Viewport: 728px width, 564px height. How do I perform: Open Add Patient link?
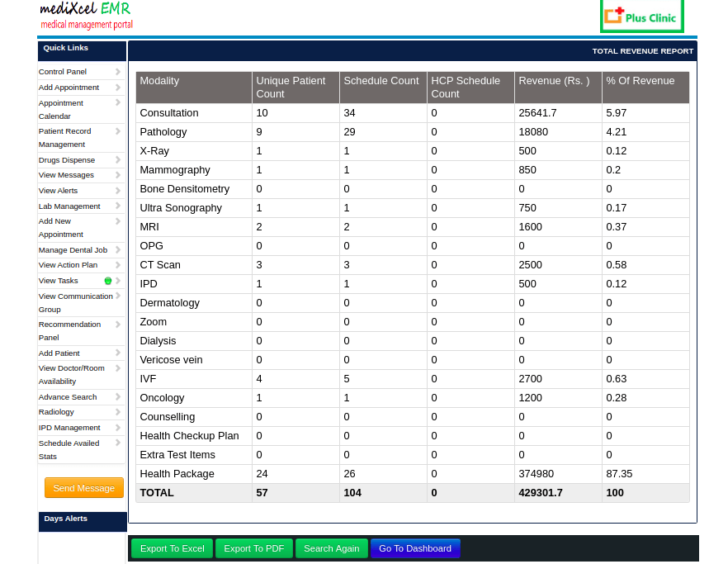pos(59,353)
